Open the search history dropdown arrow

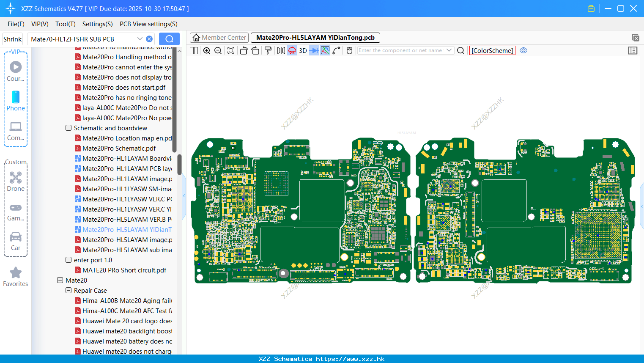click(x=140, y=38)
